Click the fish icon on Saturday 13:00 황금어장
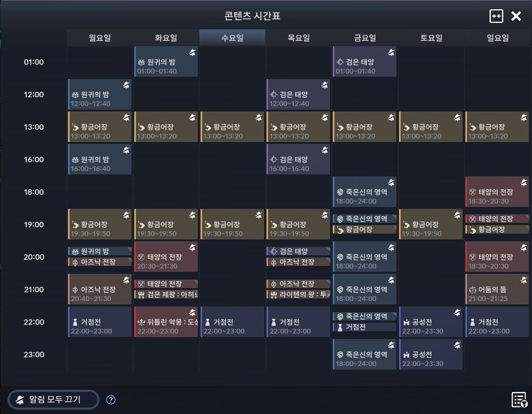This screenshot has width=532, height=414. (406, 127)
